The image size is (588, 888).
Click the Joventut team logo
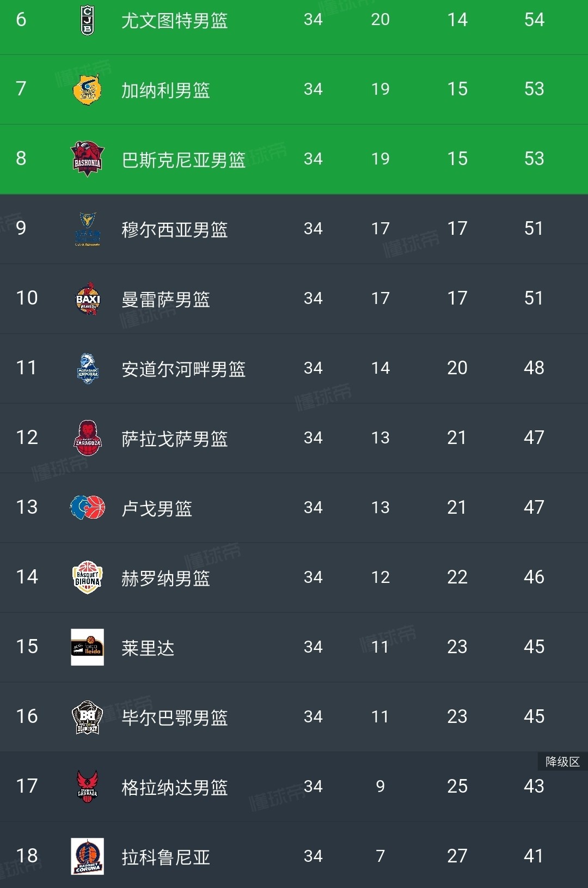point(87,20)
